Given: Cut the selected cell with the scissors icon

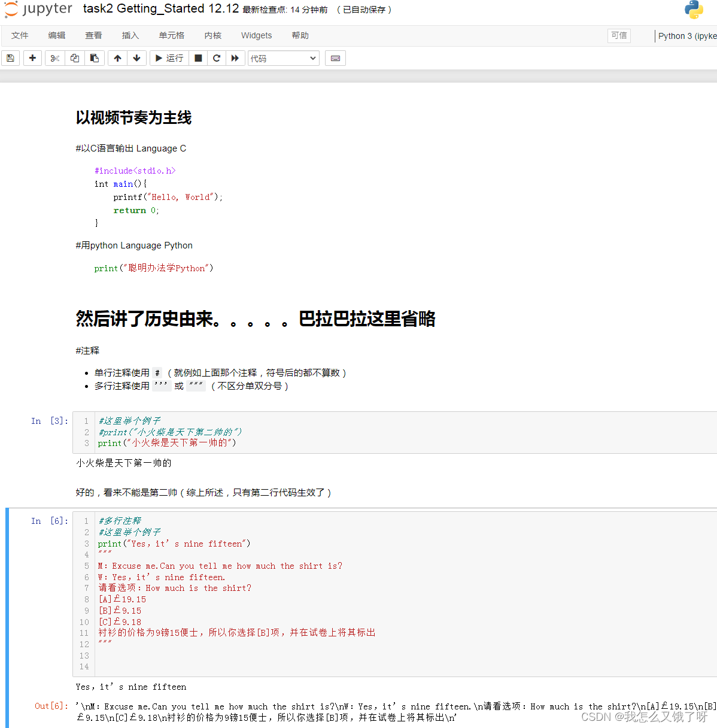Looking at the screenshot, I should tap(54, 58).
